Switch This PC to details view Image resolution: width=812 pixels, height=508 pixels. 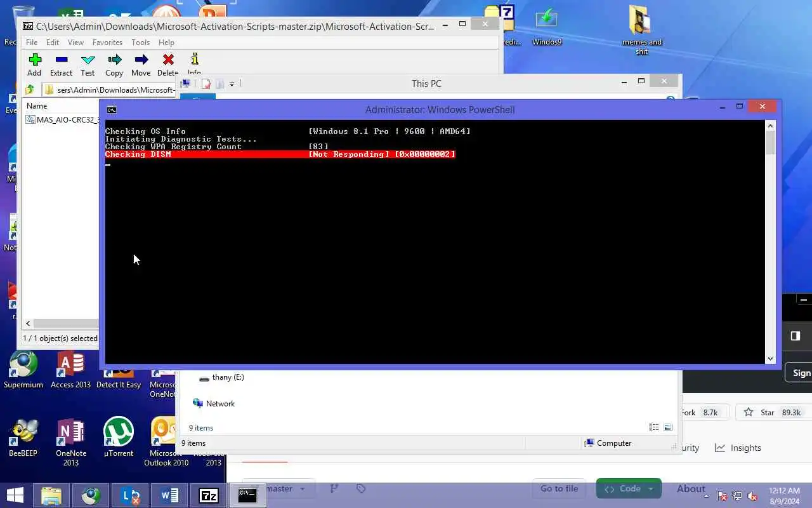(654, 427)
